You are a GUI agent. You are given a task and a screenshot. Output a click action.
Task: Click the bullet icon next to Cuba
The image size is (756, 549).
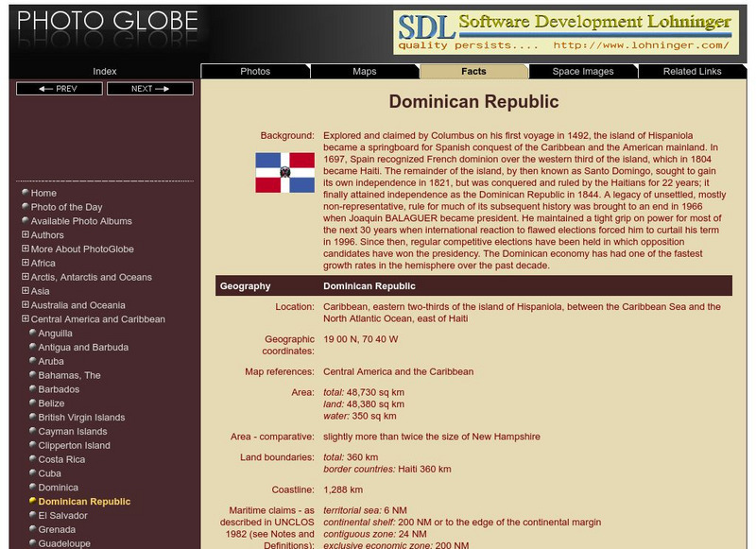33,473
